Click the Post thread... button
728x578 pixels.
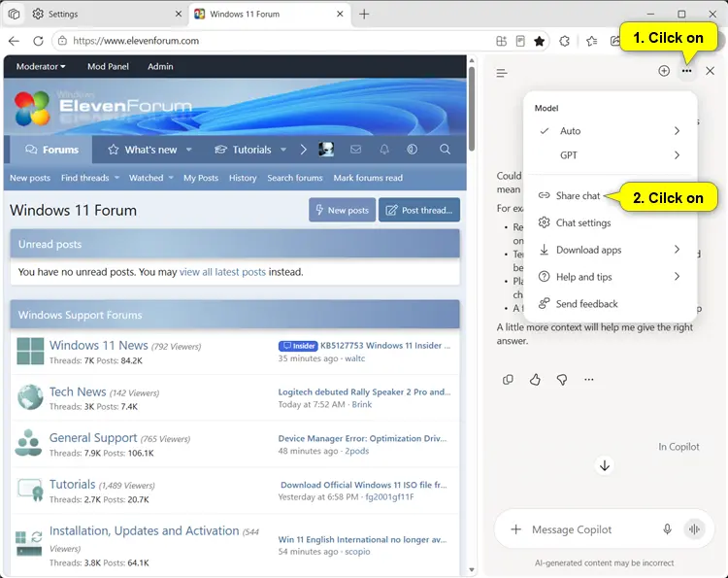pyautogui.click(x=419, y=210)
